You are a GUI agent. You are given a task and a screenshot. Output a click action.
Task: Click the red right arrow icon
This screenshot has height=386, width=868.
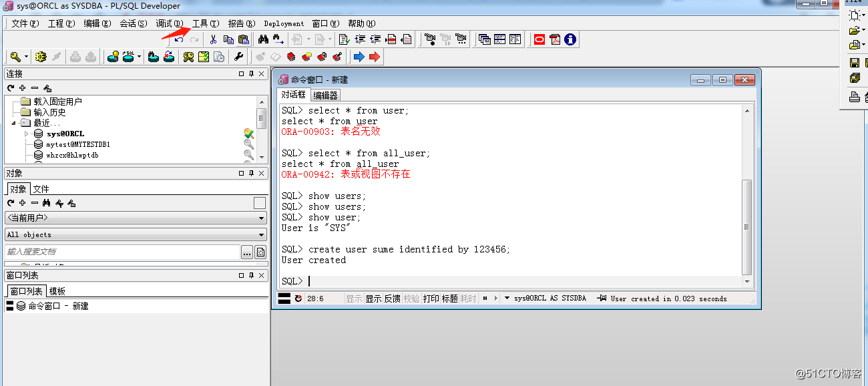(x=375, y=57)
